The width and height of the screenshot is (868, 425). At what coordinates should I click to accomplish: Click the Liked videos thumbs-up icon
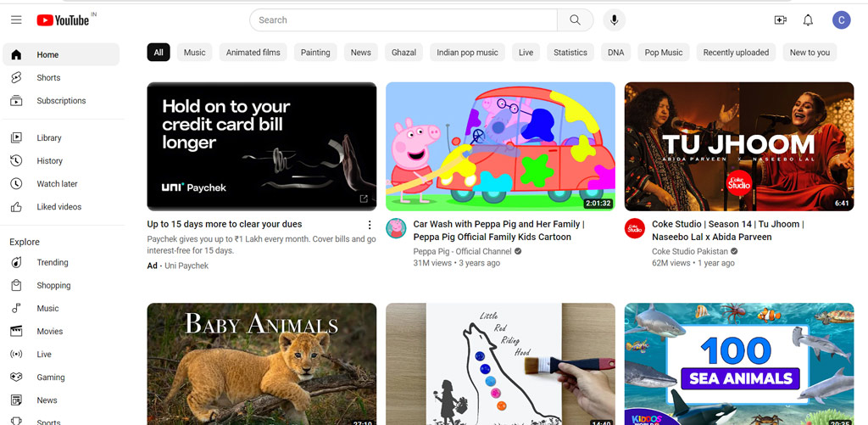point(16,207)
